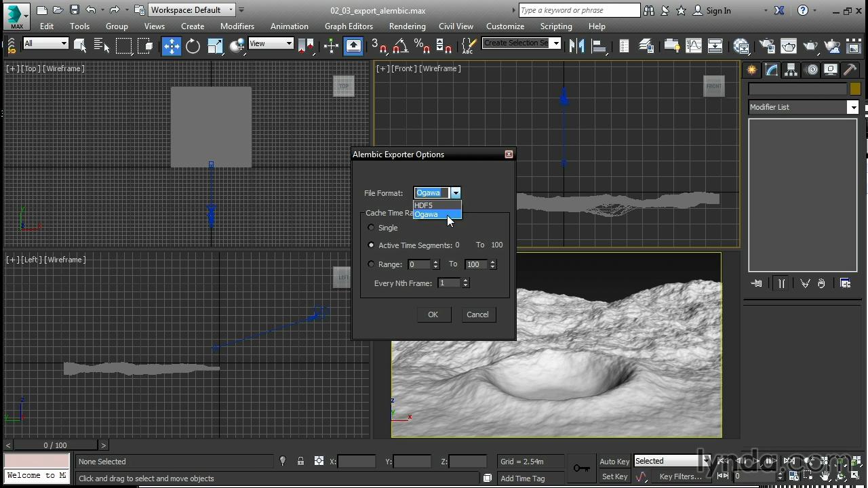
Task: Expand the Modifier List dropdown
Action: point(852,107)
